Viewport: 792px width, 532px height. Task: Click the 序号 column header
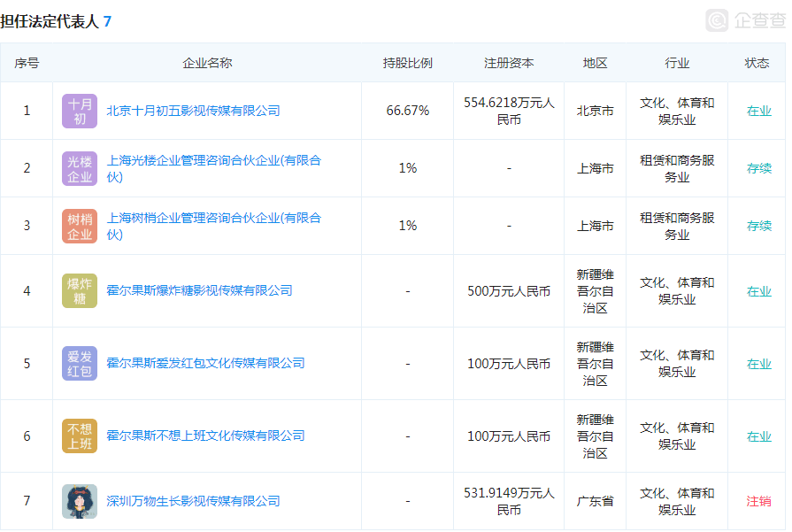coord(27,63)
